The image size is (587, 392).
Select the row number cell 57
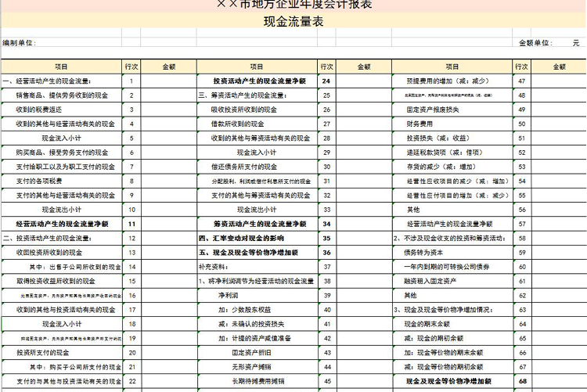click(522, 224)
